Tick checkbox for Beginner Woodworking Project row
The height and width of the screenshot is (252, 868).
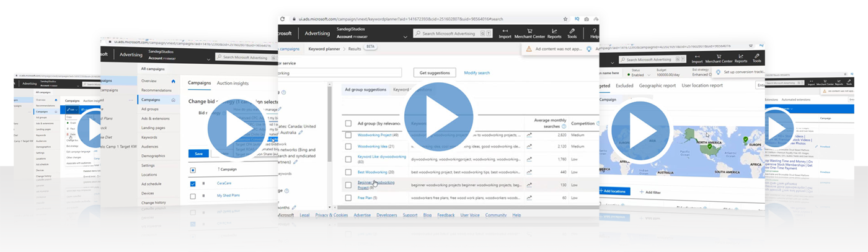(x=348, y=185)
